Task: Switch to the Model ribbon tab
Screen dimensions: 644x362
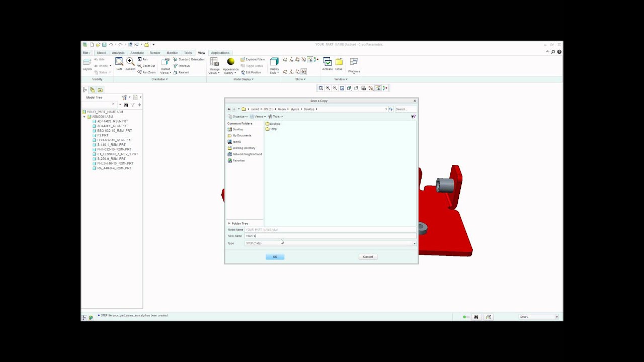Action: click(x=102, y=53)
